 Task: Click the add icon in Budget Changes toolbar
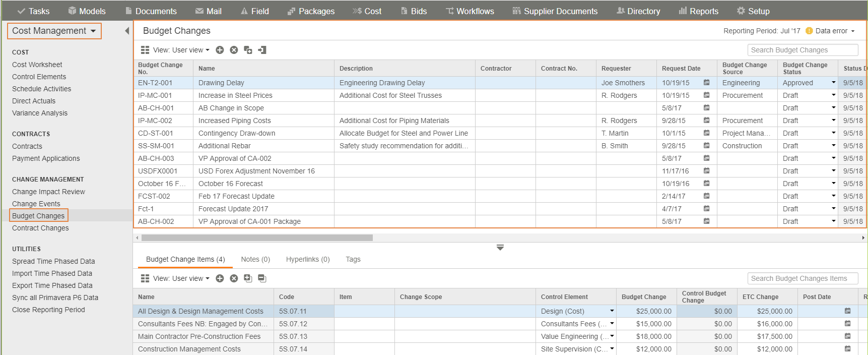tap(220, 50)
